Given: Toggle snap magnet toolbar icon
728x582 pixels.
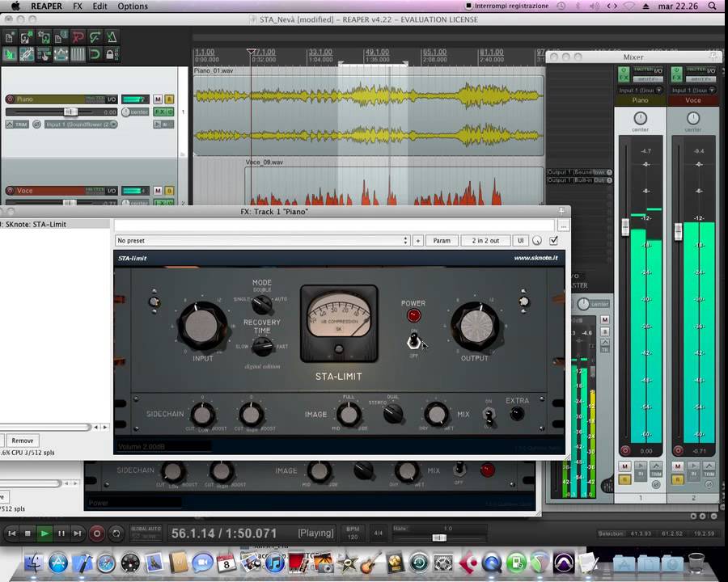Looking at the screenshot, I should pyautogui.click(x=95, y=54).
